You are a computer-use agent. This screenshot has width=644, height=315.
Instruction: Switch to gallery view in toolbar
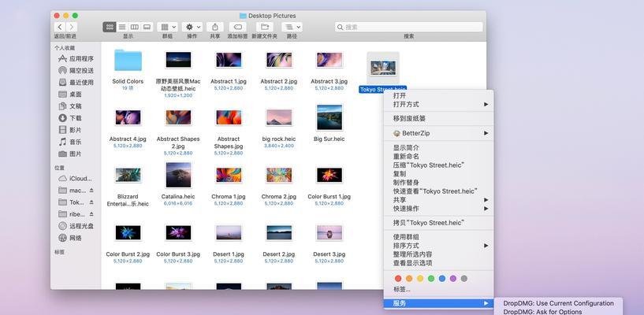[x=147, y=27]
